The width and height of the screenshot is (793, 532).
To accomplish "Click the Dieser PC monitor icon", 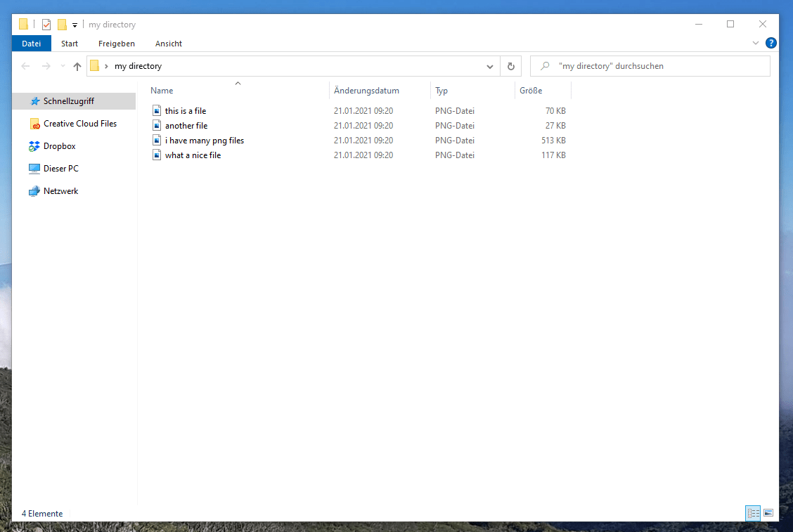I will coord(34,169).
